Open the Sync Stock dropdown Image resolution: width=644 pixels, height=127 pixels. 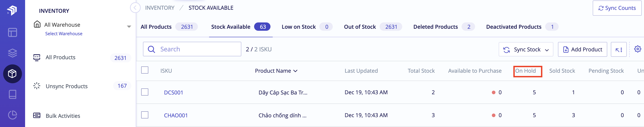[526, 49]
